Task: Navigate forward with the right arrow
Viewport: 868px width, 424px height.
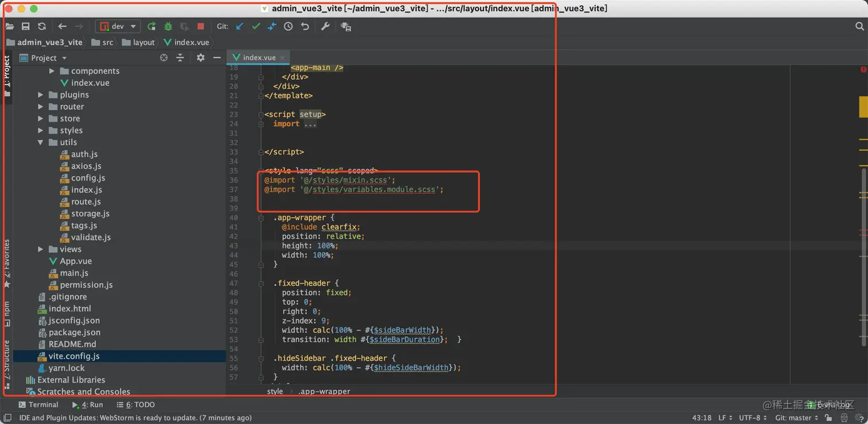Action: 79,26
